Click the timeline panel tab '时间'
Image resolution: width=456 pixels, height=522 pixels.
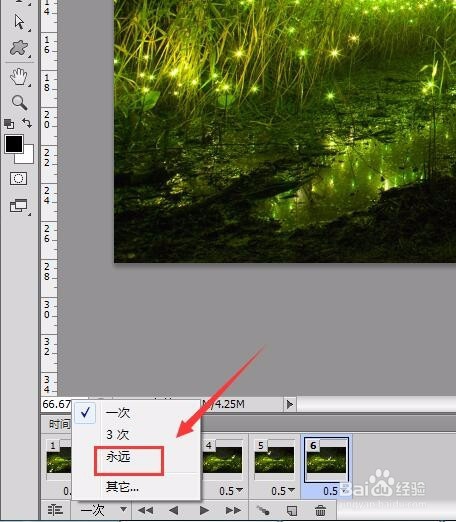tap(59, 424)
